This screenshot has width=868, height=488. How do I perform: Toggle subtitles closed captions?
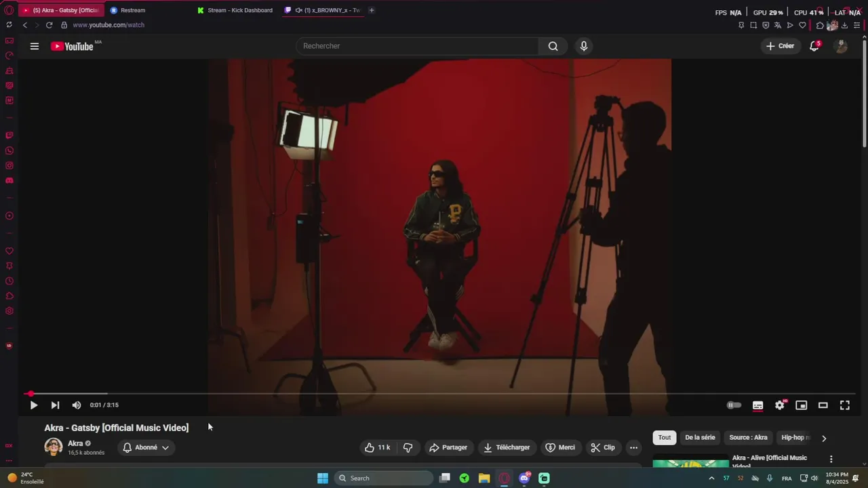click(758, 405)
